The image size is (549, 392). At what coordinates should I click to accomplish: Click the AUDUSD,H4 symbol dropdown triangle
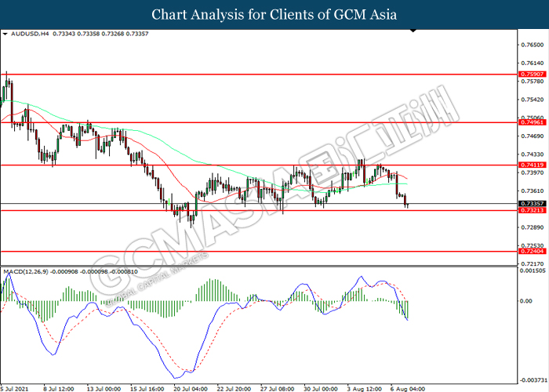[x=5, y=34]
